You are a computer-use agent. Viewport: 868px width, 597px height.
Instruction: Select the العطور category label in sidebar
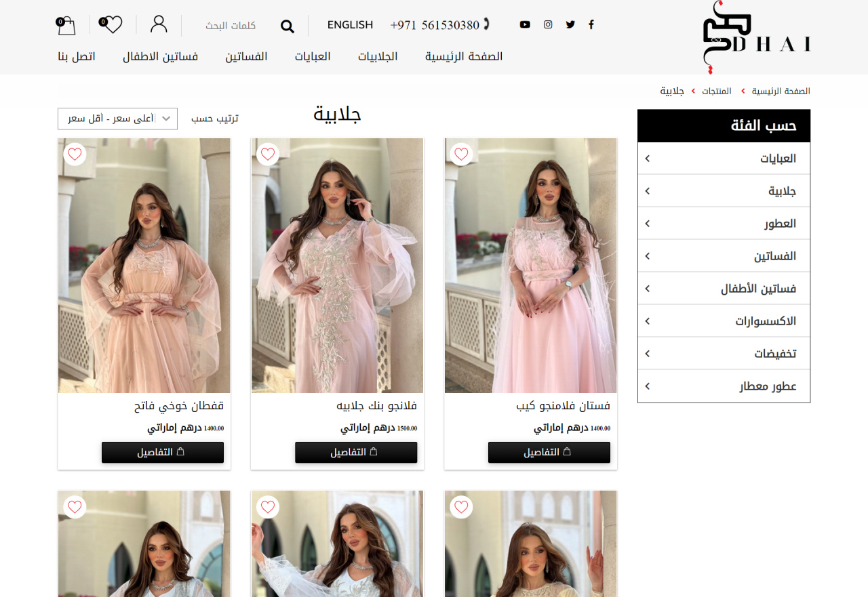point(781,224)
